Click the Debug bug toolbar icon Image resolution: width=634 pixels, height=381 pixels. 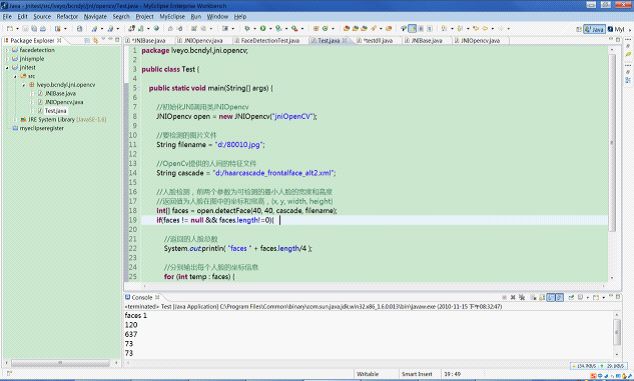point(247,29)
